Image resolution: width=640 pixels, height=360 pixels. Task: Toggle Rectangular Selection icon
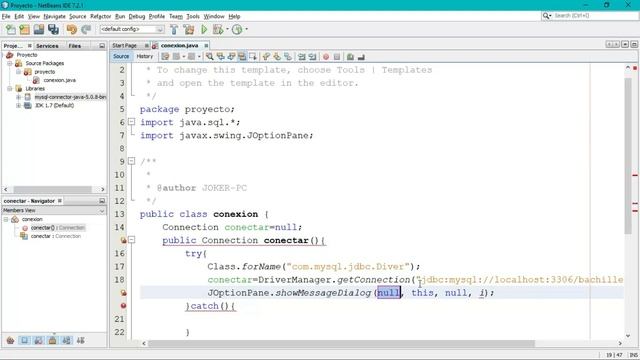(x=253, y=57)
